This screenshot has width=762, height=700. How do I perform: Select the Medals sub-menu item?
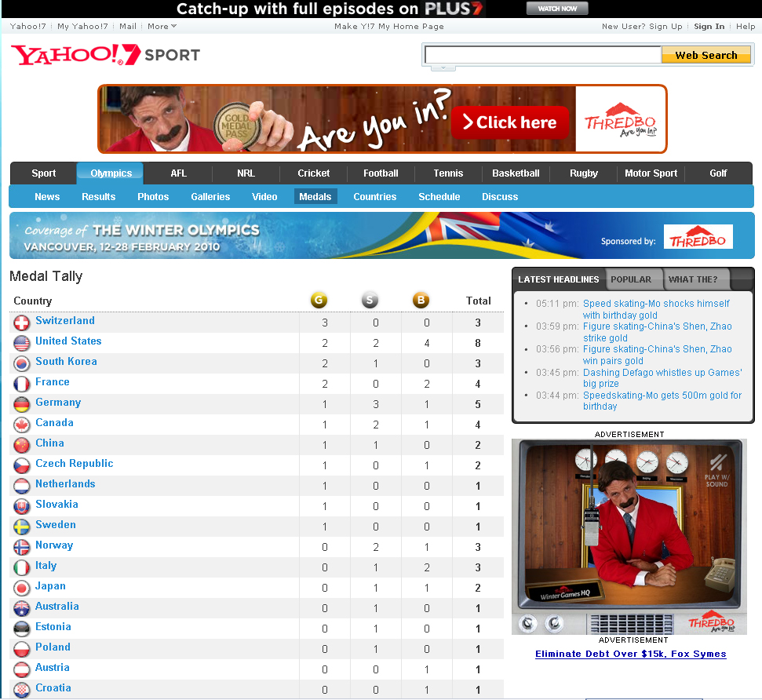pos(315,196)
